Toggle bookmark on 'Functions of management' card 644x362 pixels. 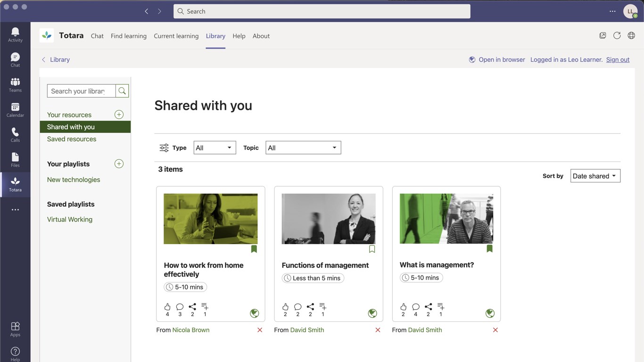372,249
